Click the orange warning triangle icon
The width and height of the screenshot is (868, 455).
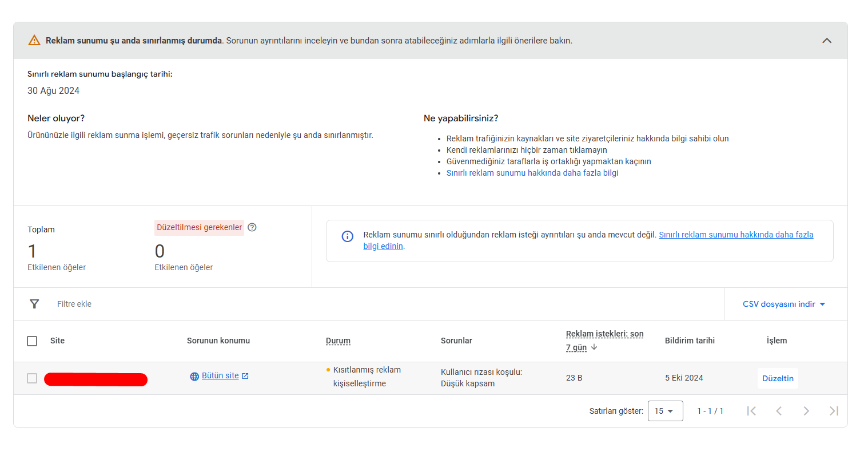pyautogui.click(x=34, y=40)
